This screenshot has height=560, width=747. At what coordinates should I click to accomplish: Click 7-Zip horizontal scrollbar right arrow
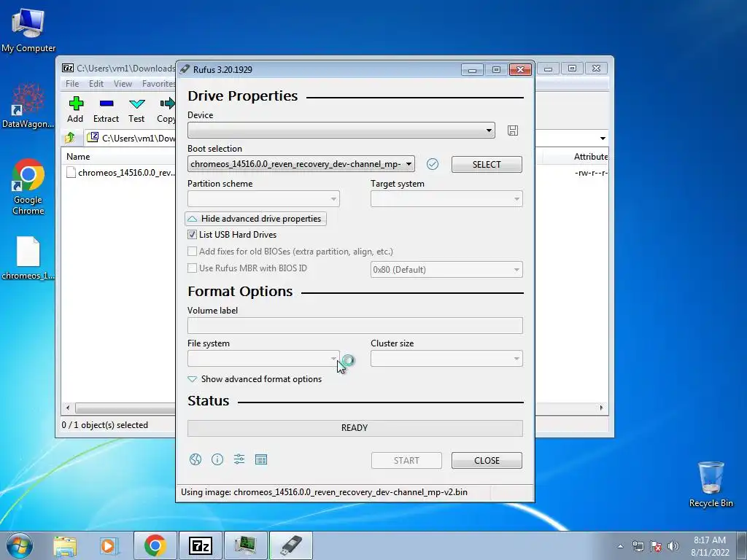click(x=601, y=408)
